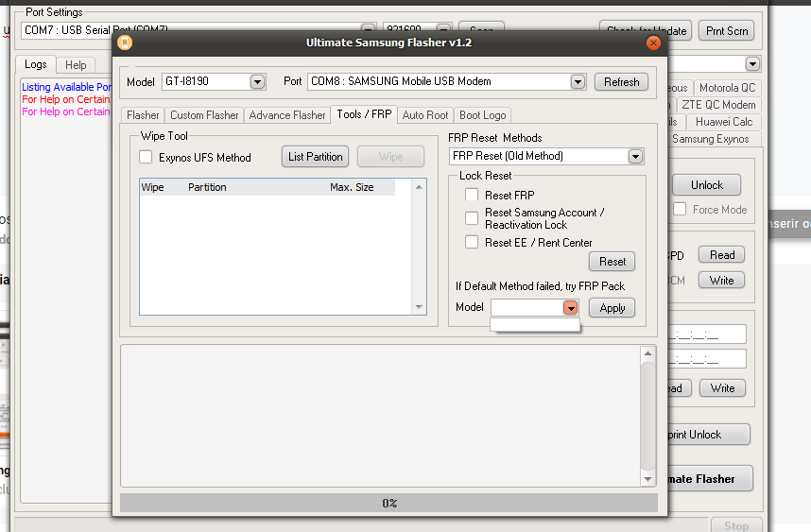The image size is (811, 532).
Task: Click the List Partition button
Action: coord(316,157)
